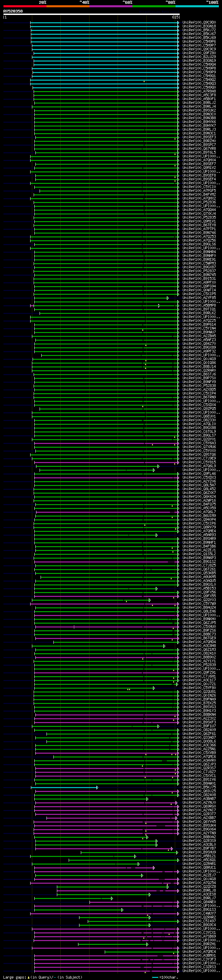
Task: Select the UniRef100_A5B121 label
Action: tap(199, 856)
